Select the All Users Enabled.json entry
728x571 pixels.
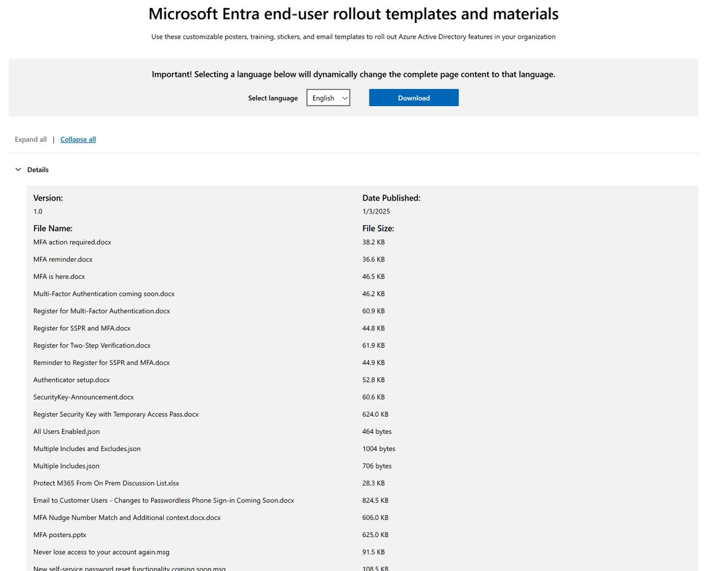coord(66,432)
